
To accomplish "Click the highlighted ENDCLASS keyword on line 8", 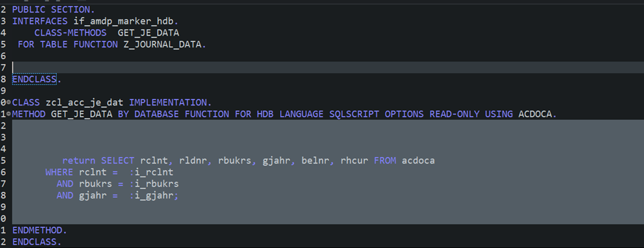I will 34,80.
